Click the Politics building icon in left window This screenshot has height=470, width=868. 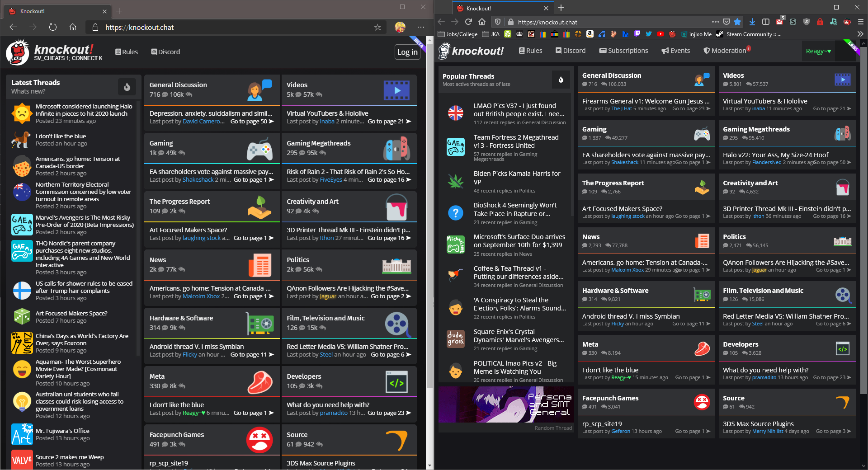point(396,266)
